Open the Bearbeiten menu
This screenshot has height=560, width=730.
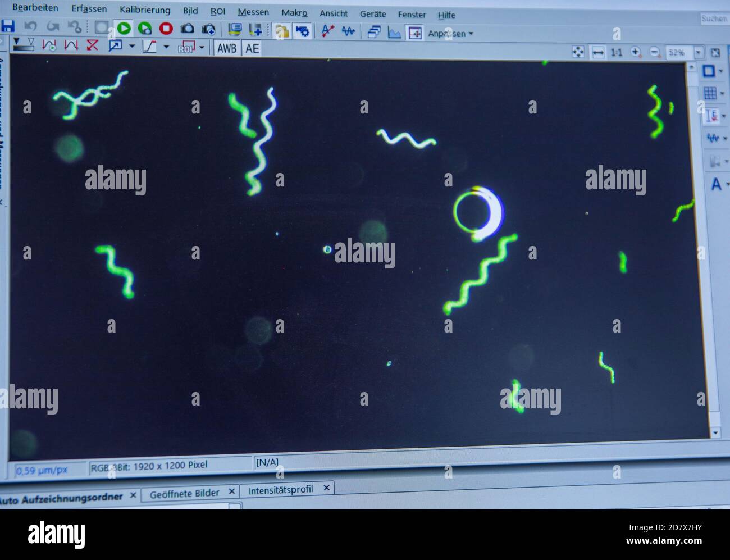(35, 8)
